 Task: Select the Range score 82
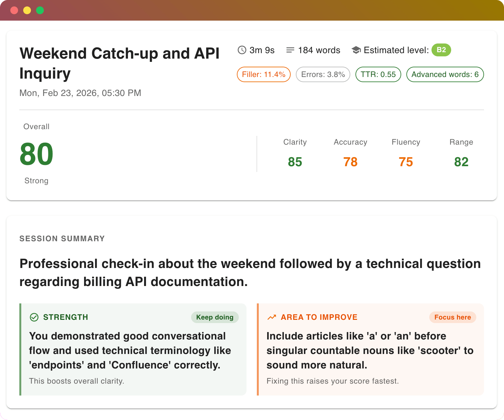[461, 162]
